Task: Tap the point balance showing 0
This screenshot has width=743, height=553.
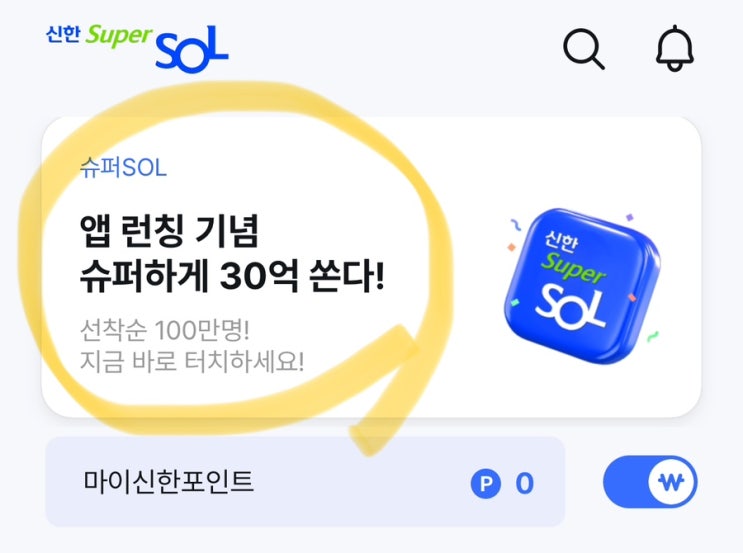Action: pyautogui.click(x=525, y=484)
